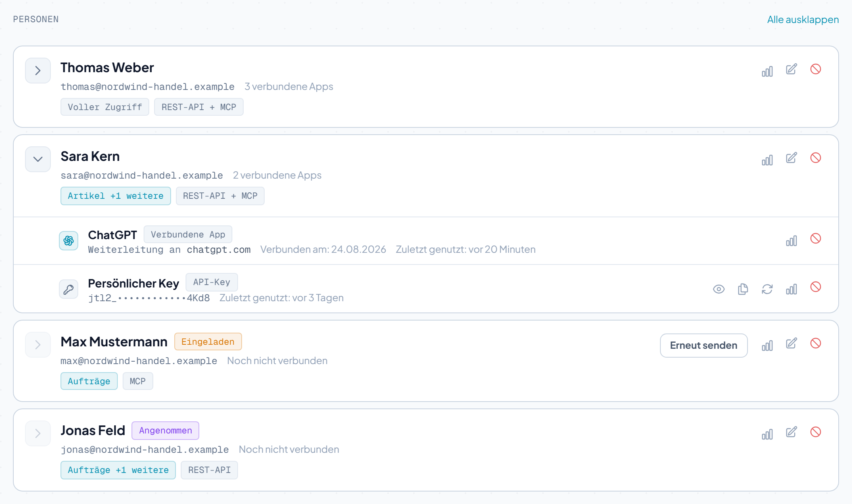Regenerate the Persönlicher Key
The height and width of the screenshot is (504, 852).
(767, 289)
